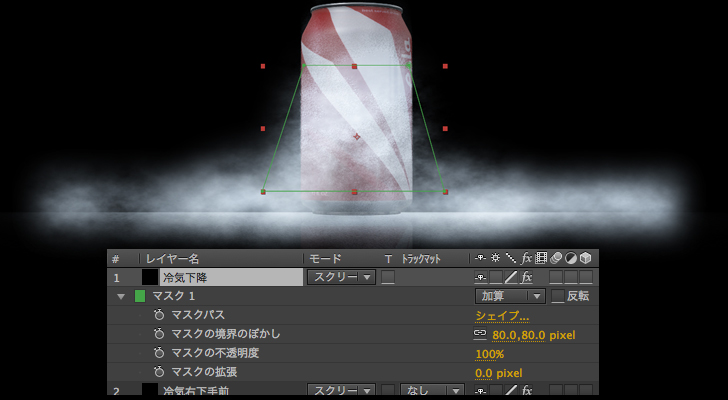Screen dimensions: 728x400
Task: Toggle 3D layer switch on layer 冷気下降
Action: pos(585,277)
